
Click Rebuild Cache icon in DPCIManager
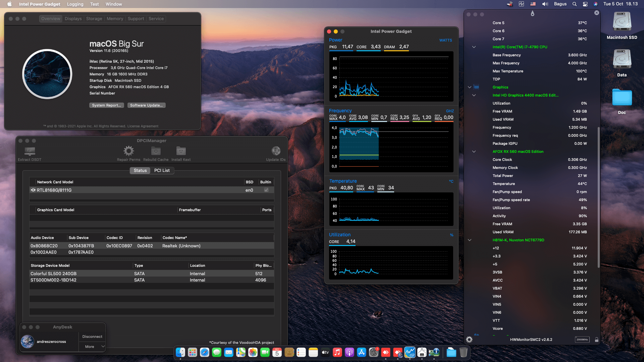156,151
